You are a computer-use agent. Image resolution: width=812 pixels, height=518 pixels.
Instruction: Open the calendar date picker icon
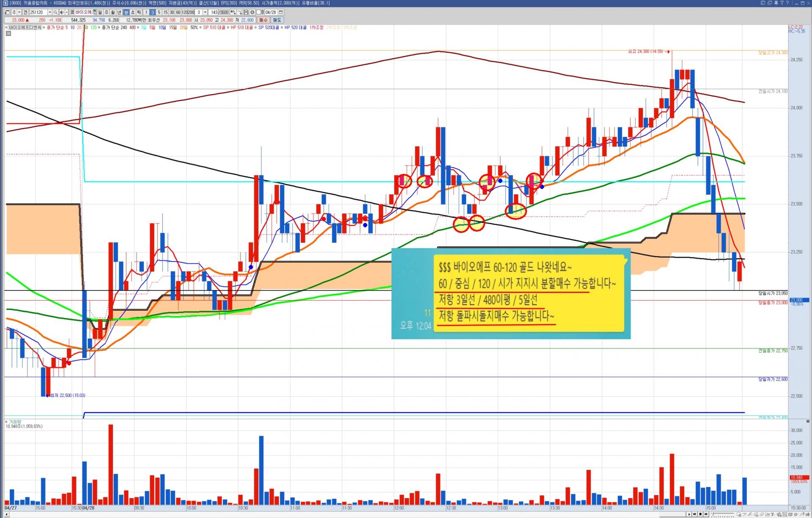tap(281, 12)
